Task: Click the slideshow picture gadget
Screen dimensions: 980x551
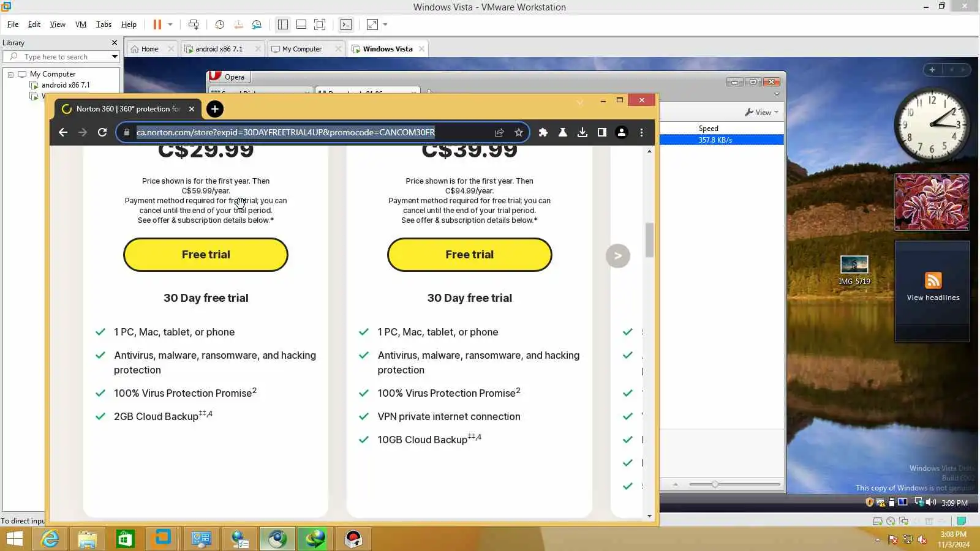Action: click(932, 202)
